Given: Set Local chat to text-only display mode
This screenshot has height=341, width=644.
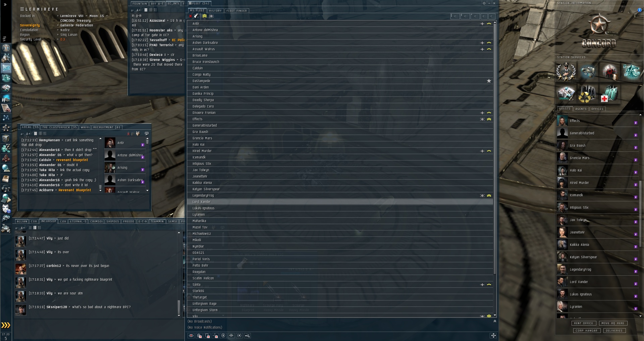Looking at the screenshot, I should coord(36,134).
